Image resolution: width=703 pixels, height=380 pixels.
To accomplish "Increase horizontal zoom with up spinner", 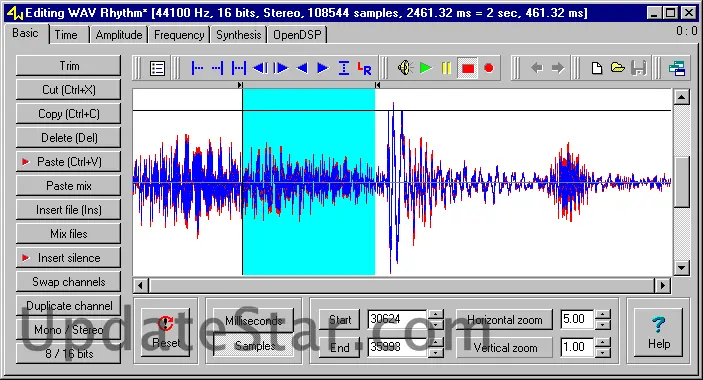I will click(x=603, y=314).
